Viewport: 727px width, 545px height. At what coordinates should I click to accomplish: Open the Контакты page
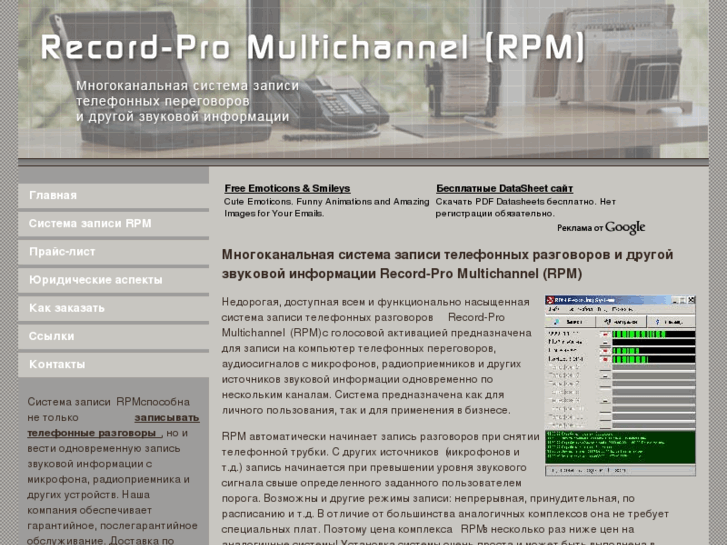tap(114, 365)
